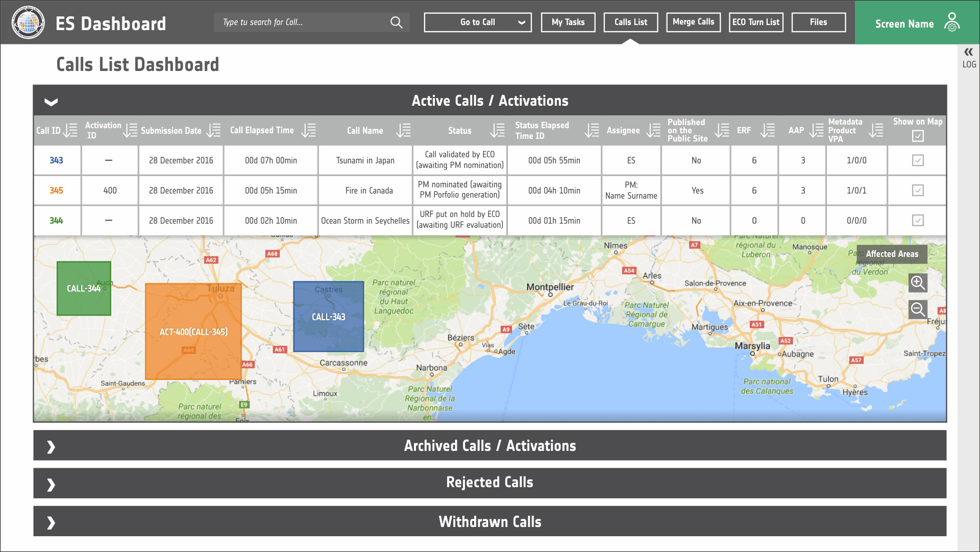Toggle Show on Map header checkbox
This screenshot has width=980, height=552.
pyautogui.click(x=918, y=136)
